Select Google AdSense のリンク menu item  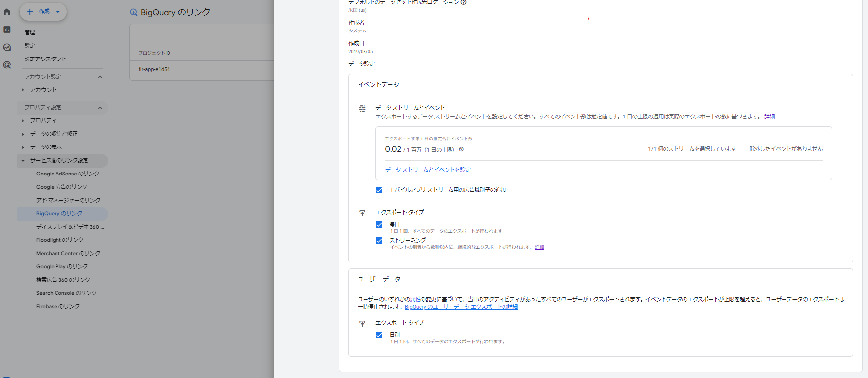[x=67, y=174]
